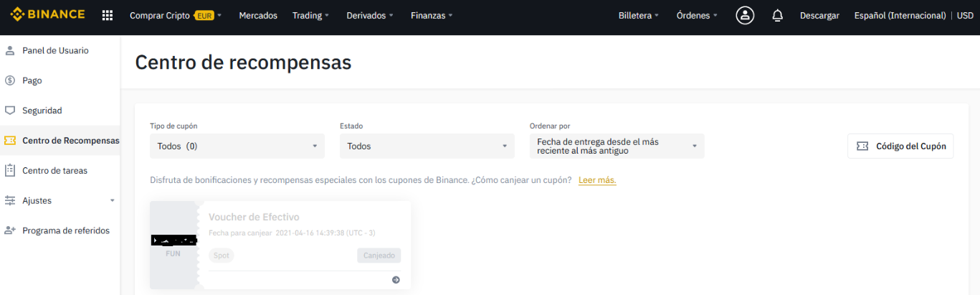Click Descargar in the top bar

819,15
